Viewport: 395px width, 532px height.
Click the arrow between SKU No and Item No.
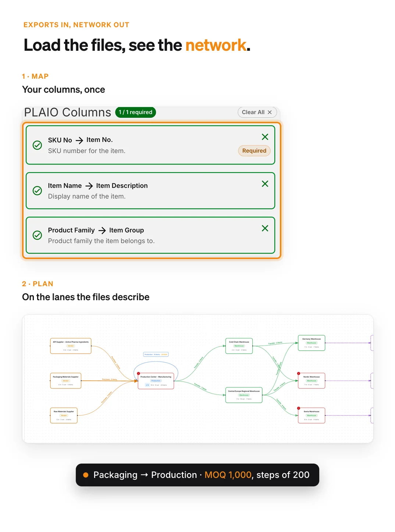point(79,140)
